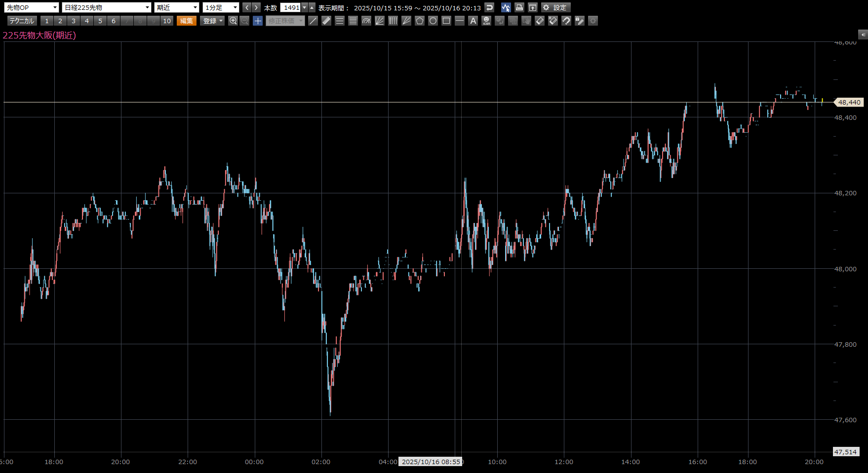The height and width of the screenshot is (473, 868).
Task: Activate the text annotation 'A' tool
Action: point(473,21)
